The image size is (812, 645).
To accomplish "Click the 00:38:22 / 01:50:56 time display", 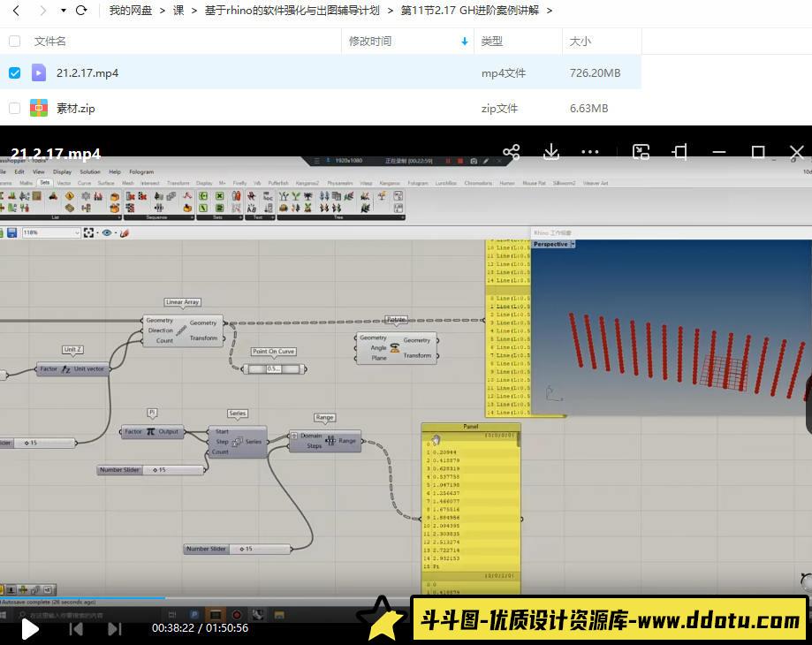I will pos(200,628).
